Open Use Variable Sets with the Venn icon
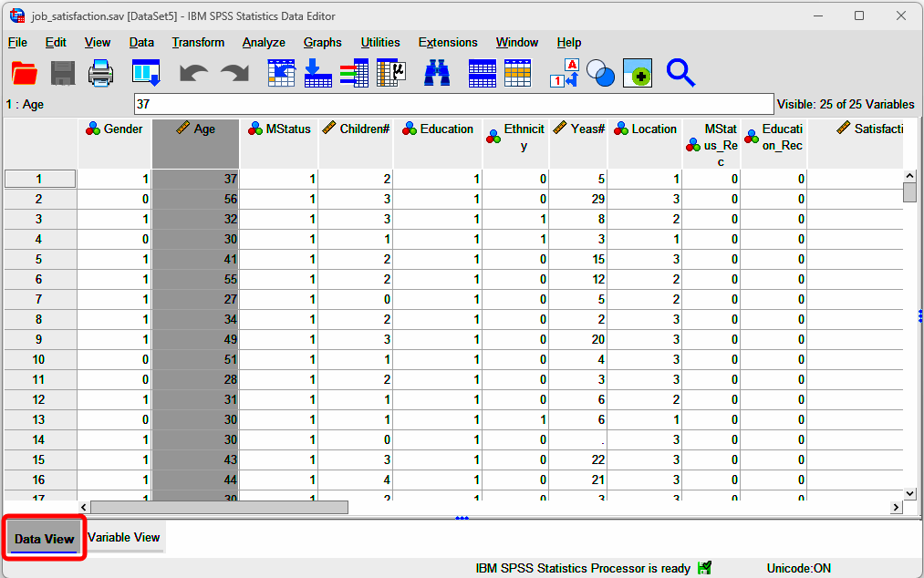The image size is (924, 578). 600,72
